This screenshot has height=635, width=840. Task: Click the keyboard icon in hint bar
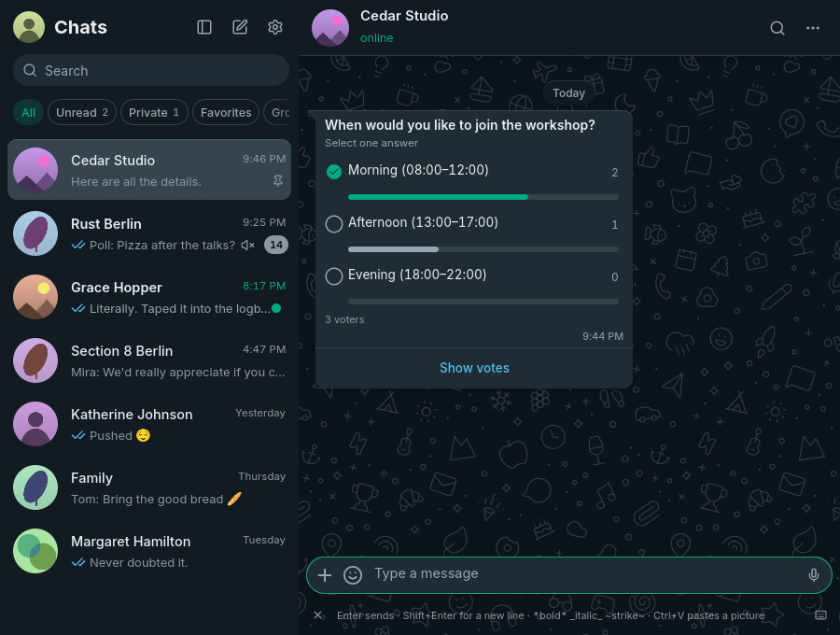click(x=820, y=615)
